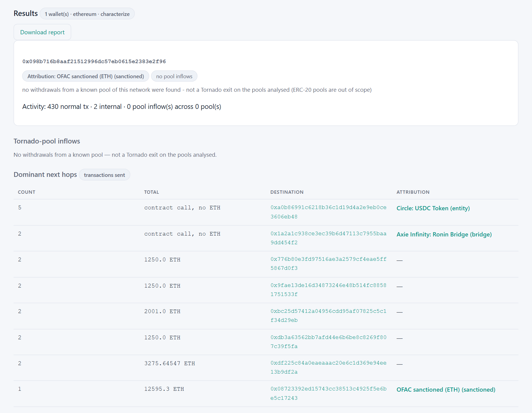
Task: Open destination address 0x9fae13de16d34873246e48b514fc88581751533f
Action: click(329, 290)
